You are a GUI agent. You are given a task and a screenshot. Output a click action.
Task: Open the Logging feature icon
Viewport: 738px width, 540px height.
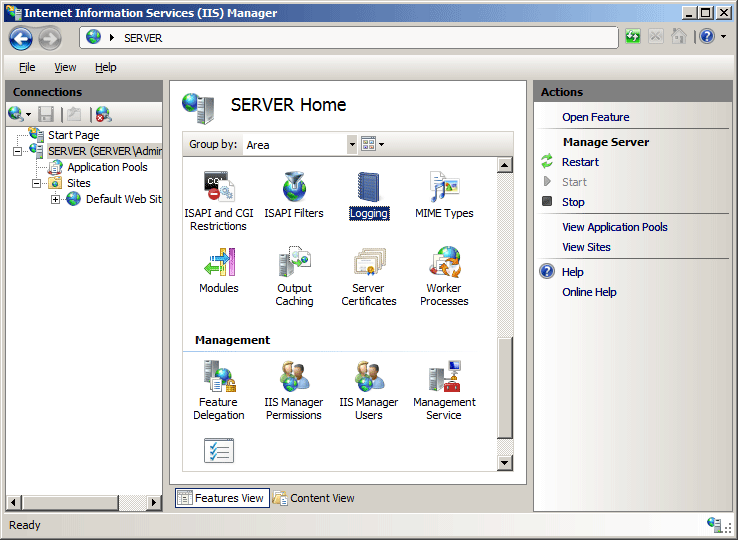pos(369,195)
